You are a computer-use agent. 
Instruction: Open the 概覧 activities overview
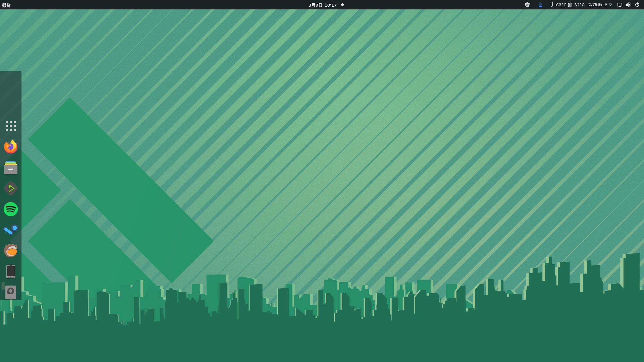(6, 5)
